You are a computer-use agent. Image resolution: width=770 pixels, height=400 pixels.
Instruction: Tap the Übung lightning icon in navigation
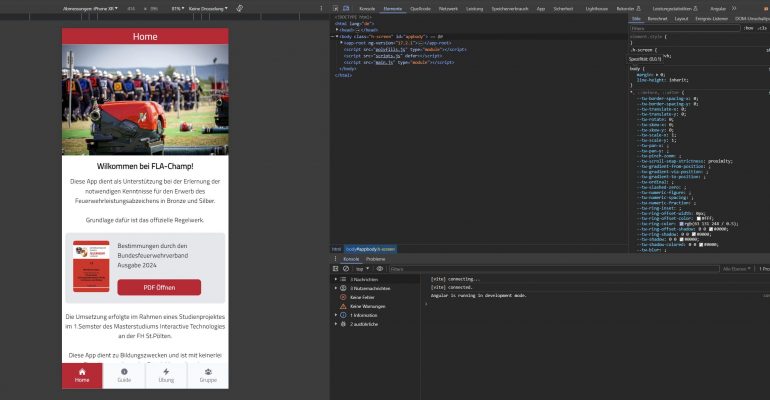click(x=166, y=372)
